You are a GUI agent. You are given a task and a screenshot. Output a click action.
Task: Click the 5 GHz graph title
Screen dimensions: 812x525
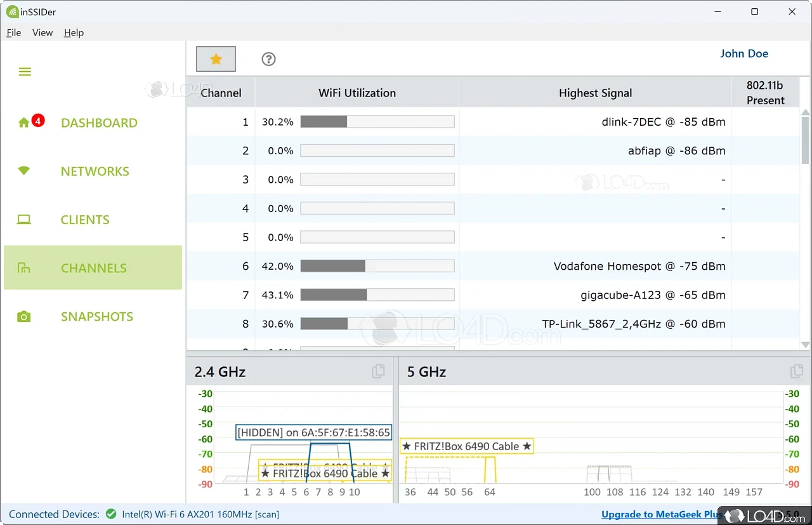[427, 371]
